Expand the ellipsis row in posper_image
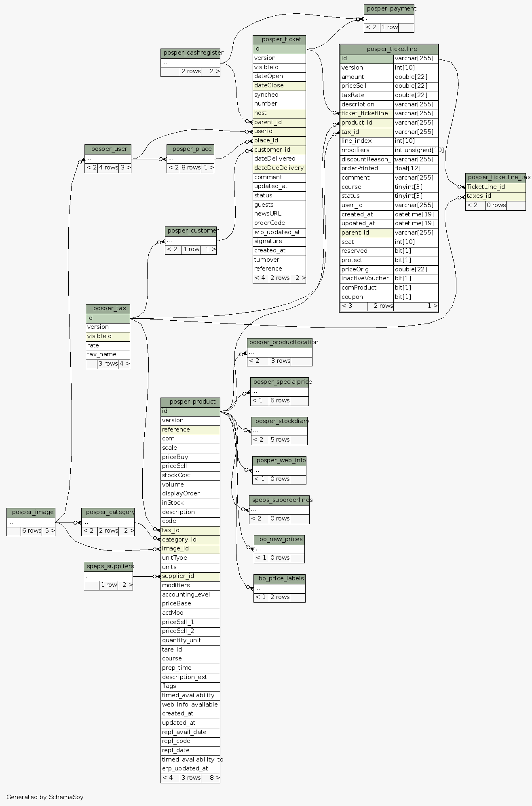 (x=31, y=522)
